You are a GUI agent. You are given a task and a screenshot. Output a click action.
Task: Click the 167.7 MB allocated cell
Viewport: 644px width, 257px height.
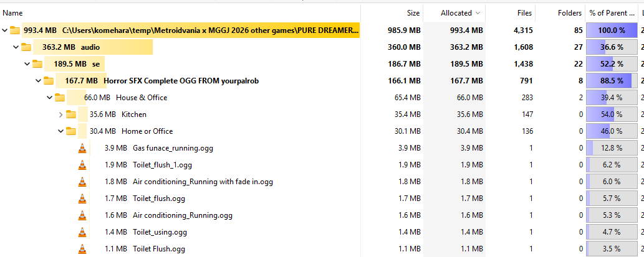pos(466,81)
